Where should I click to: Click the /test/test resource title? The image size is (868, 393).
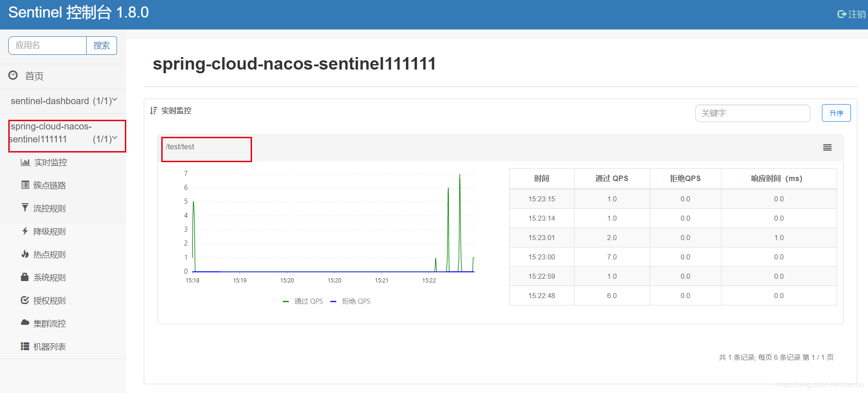coord(180,147)
